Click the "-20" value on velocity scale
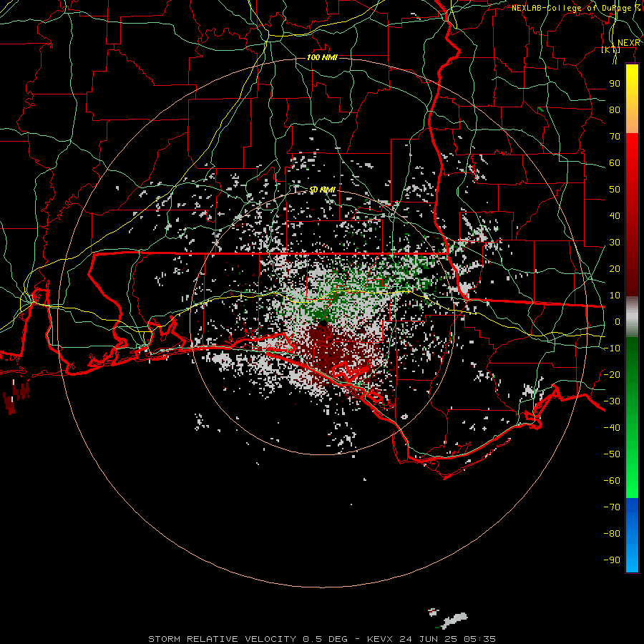 [x=612, y=375]
